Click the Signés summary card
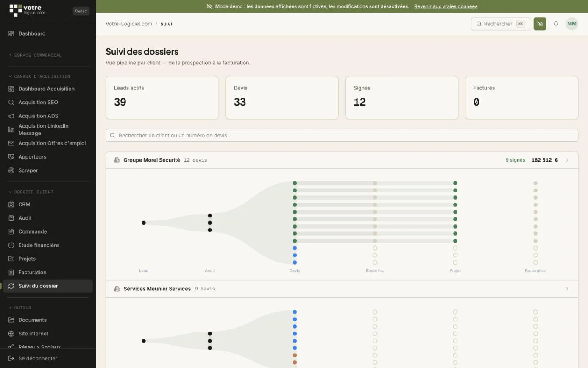The width and height of the screenshot is (588, 368). click(x=402, y=98)
